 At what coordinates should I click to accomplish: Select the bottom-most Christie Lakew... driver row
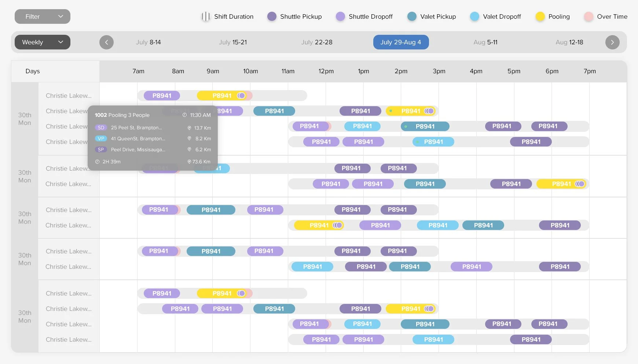point(69,339)
